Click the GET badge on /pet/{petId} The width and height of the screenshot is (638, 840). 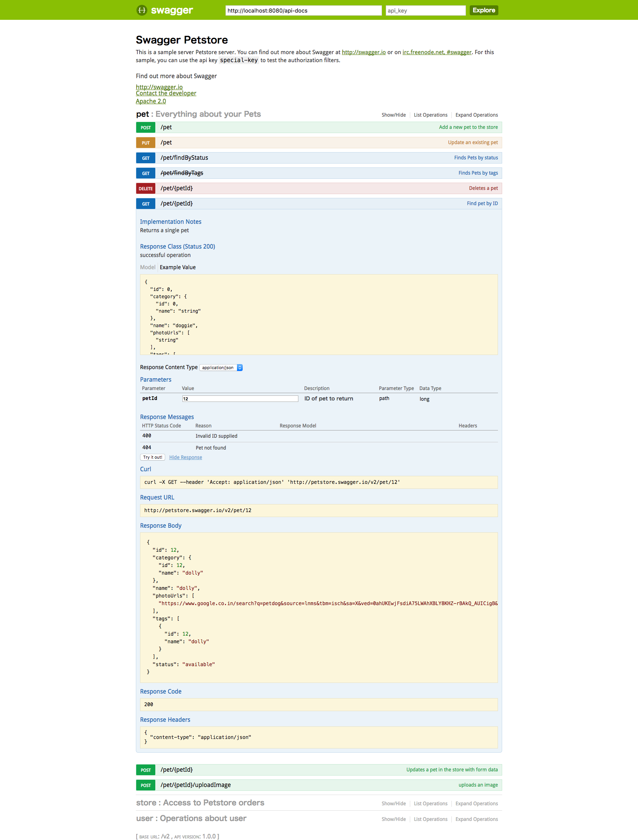tap(145, 203)
